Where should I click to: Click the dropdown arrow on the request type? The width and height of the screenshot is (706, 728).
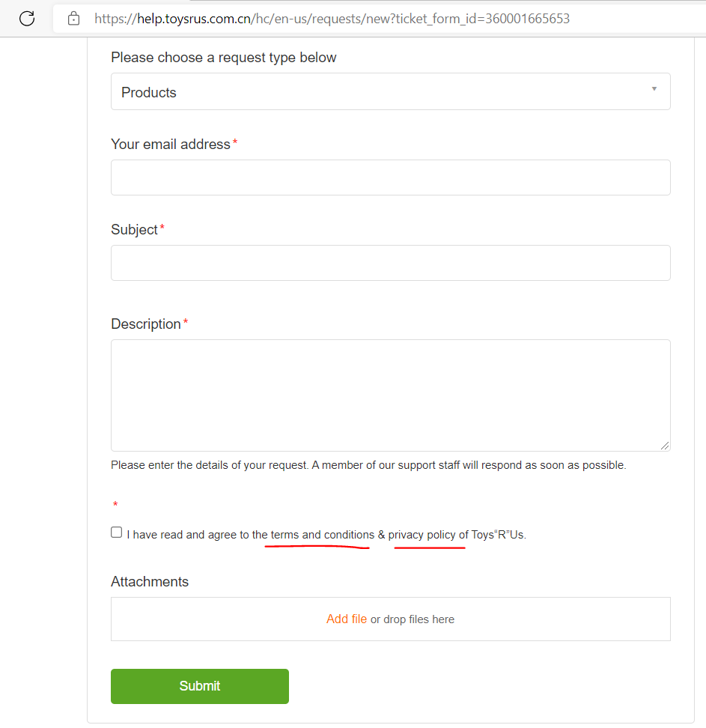[x=654, y=88]
